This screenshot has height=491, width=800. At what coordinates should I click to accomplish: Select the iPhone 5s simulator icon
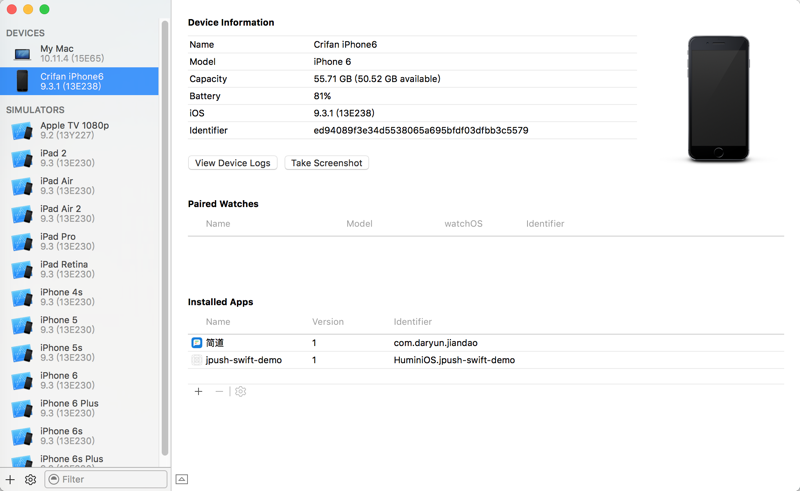coord(22,353)
